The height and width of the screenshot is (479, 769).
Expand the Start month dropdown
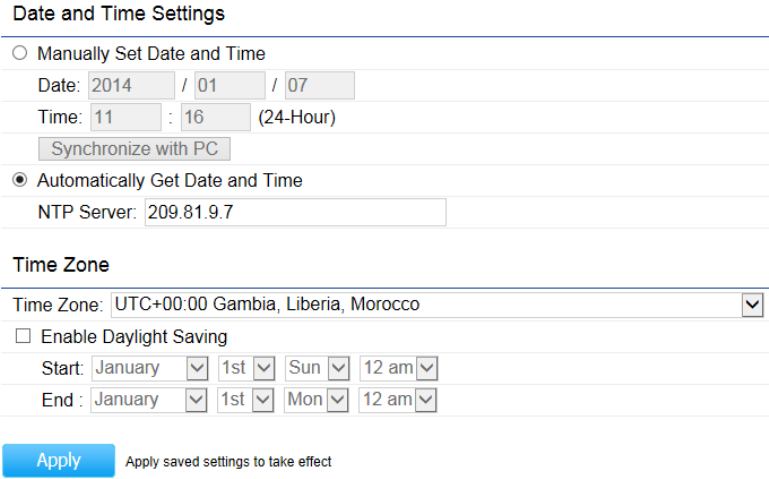click(150, 368)
